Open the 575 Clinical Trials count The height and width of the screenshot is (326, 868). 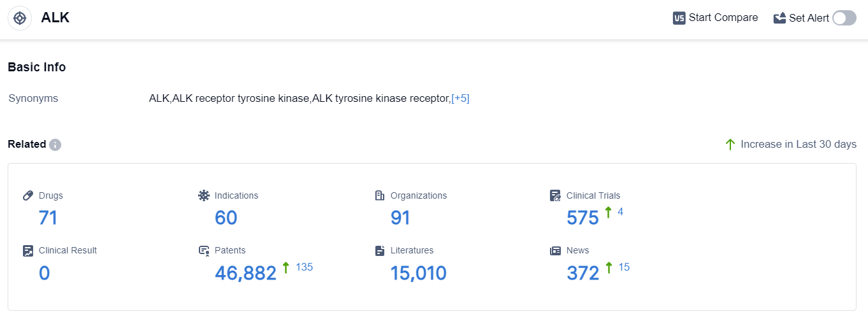click(582, 218)
